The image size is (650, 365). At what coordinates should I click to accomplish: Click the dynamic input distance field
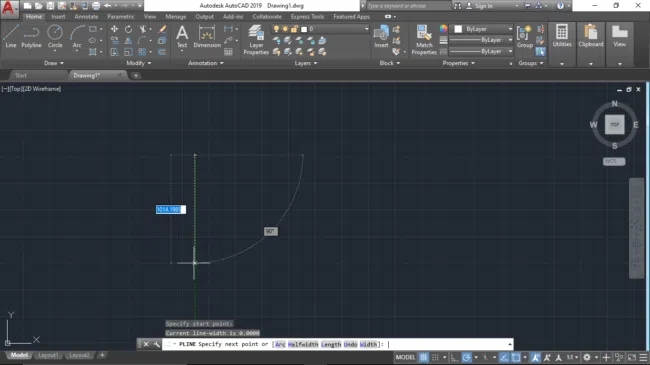click(171, 209)
